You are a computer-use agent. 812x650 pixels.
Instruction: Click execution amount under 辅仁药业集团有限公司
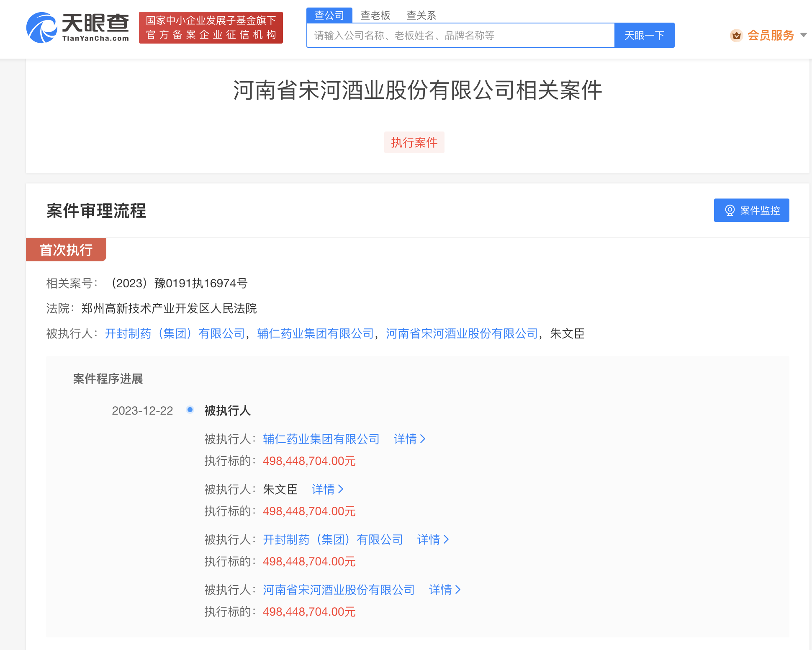point(309,461)
